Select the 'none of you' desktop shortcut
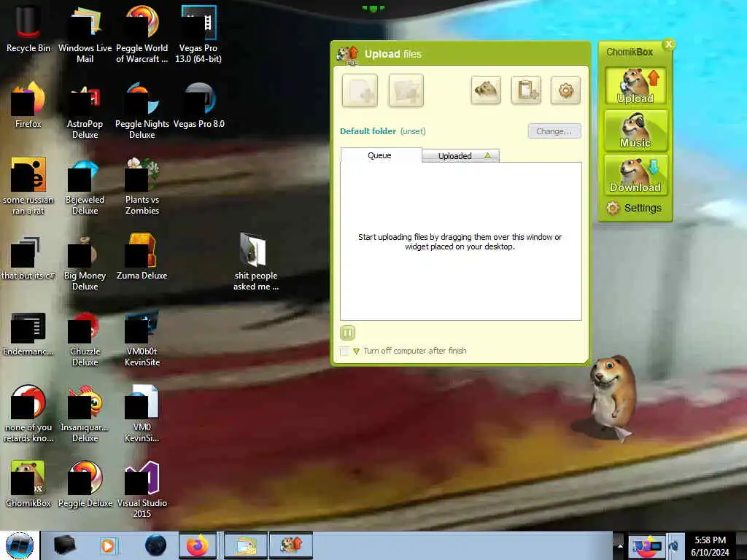The width and height of the screenshot is (747, 560). tap(28, 413)
